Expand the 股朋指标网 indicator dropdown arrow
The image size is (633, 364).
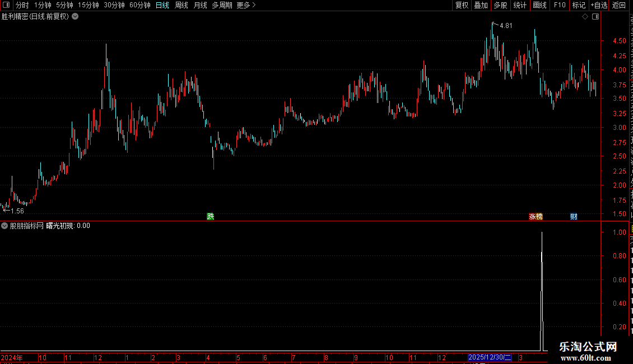pos(4,226)
